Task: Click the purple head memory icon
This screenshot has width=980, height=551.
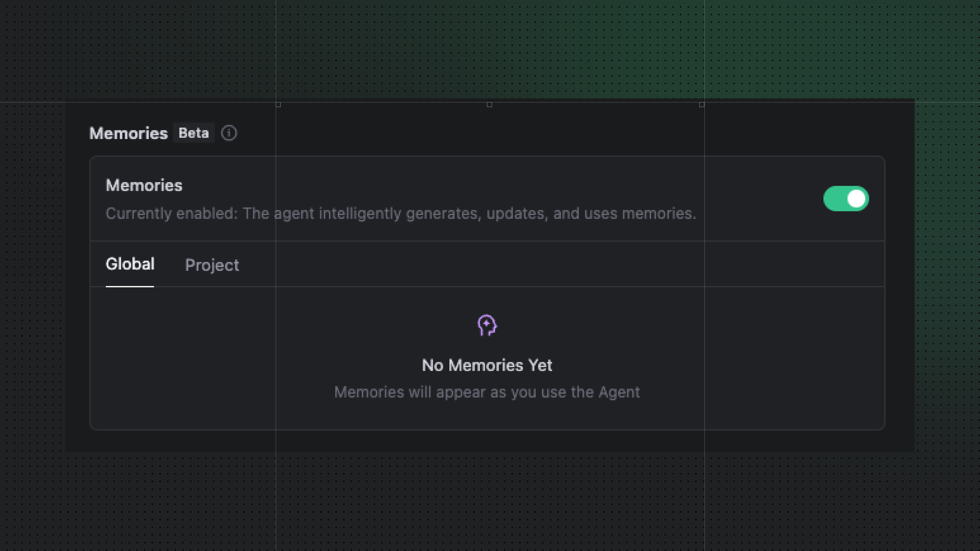Action: 487,325
